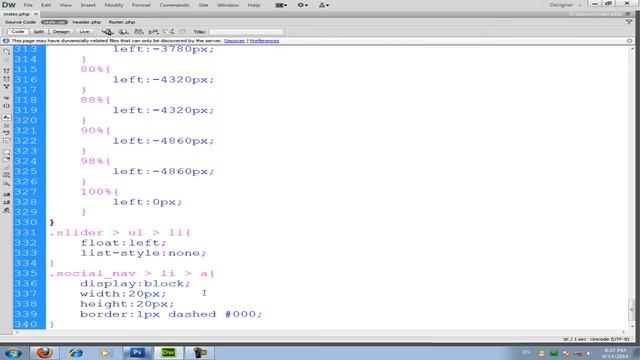Open the Extend Dreamweaver gear dropdown

(x=302, y=5)
